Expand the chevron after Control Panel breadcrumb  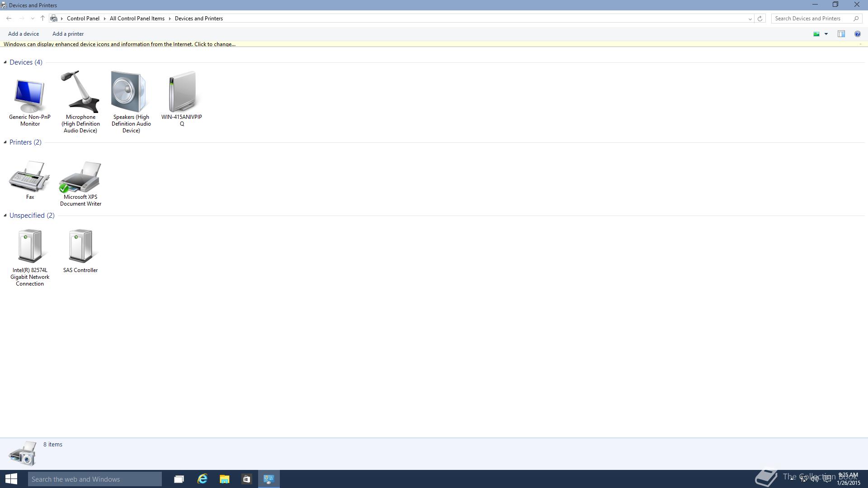pos(104,19)
